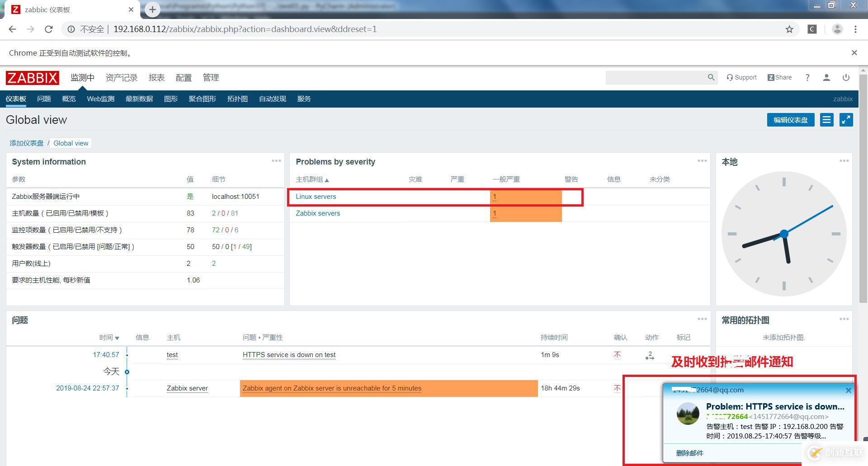Image resolution: width=868 pixels, height=466 pixels.
Task: Open the dashboard actions list icon
Action: point(827,120)
